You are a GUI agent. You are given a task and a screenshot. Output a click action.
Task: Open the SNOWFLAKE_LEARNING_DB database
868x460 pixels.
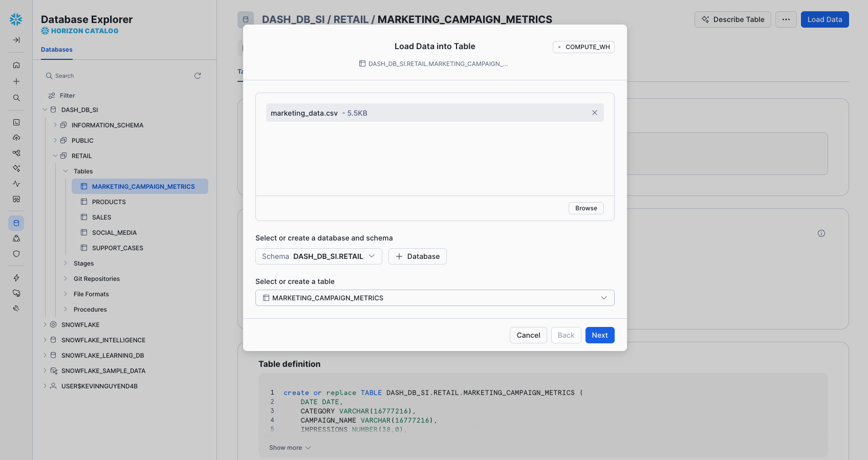(102, 356)
